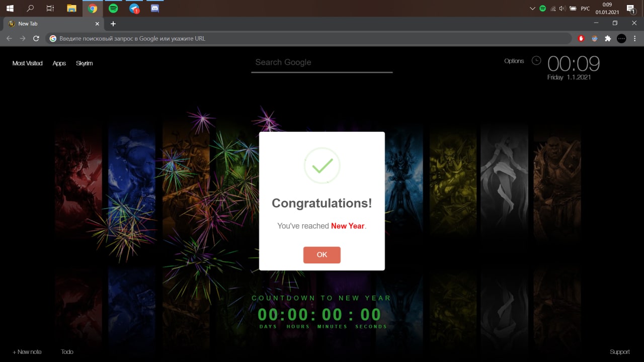Viewport: 644px width, 362px height.
Task: Open Telegram from the taskbar
Action: tap(134, 8)
